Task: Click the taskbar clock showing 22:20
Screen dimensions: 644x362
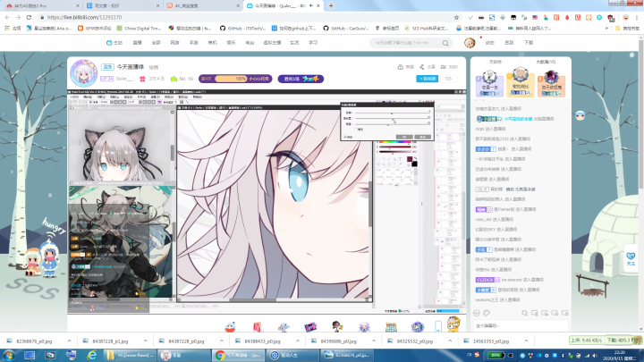Action: [x=619, y=355]
